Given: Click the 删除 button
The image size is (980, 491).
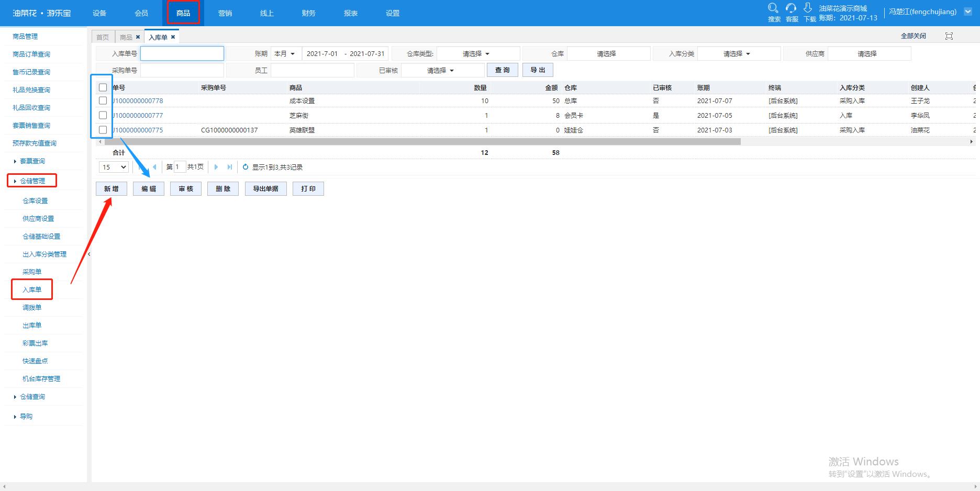Looking at the screenshot, I should (223, 189).
